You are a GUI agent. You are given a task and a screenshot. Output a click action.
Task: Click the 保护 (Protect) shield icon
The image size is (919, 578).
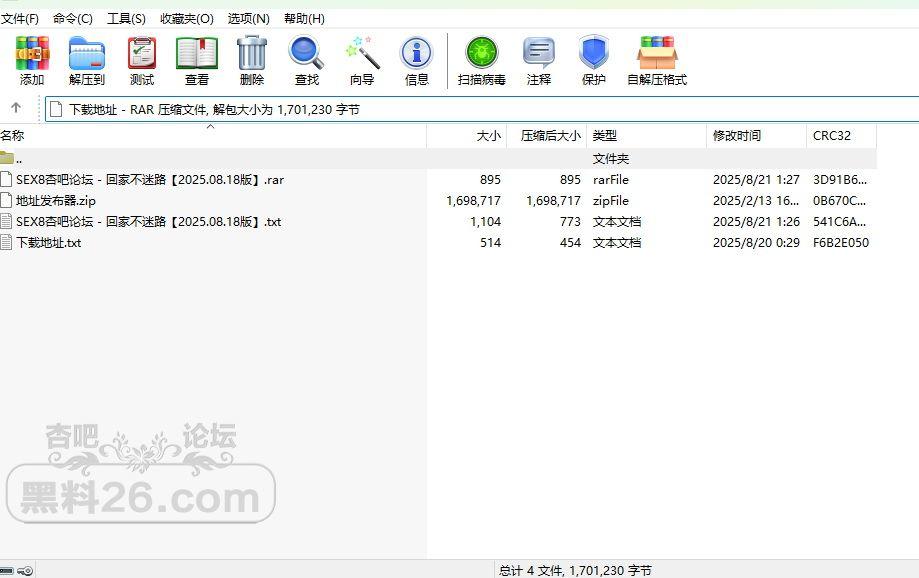click(x=594, y=53)
